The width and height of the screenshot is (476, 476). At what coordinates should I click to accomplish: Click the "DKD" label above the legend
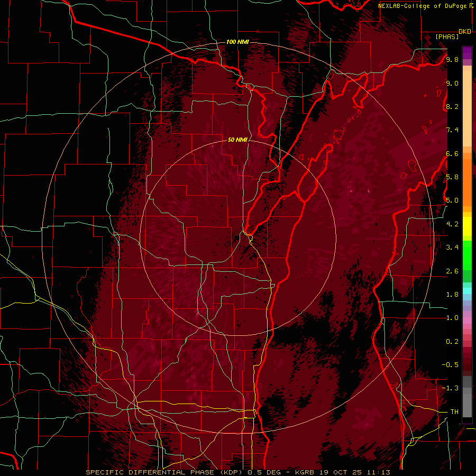tap(465, 32)
